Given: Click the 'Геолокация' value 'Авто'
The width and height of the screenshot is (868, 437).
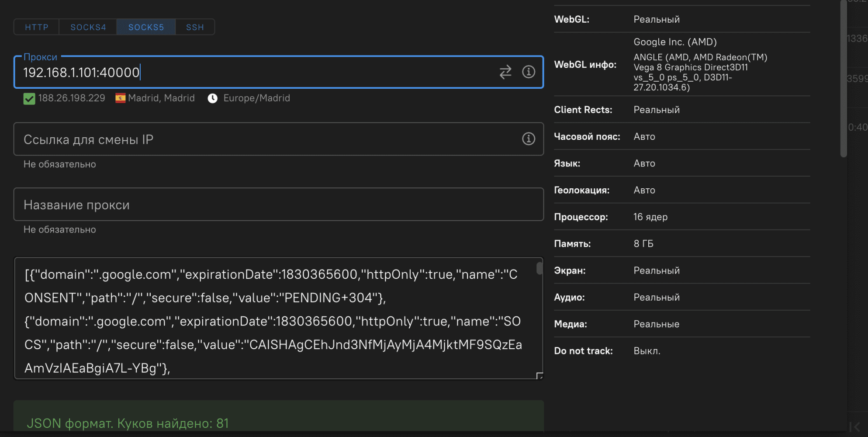Looking at the screenshot, I should (x=644, y=190).
